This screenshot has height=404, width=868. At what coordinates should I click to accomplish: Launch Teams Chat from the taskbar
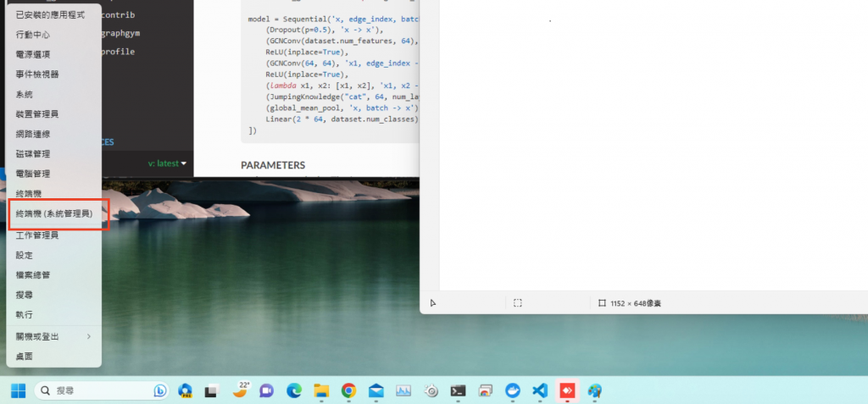[266, 391]
